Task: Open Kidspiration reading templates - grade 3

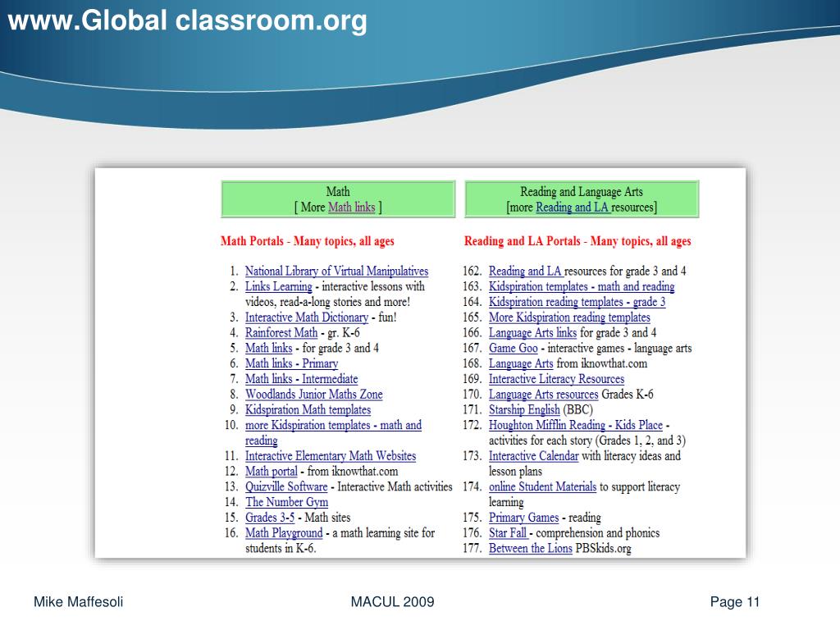Action: 577,302
